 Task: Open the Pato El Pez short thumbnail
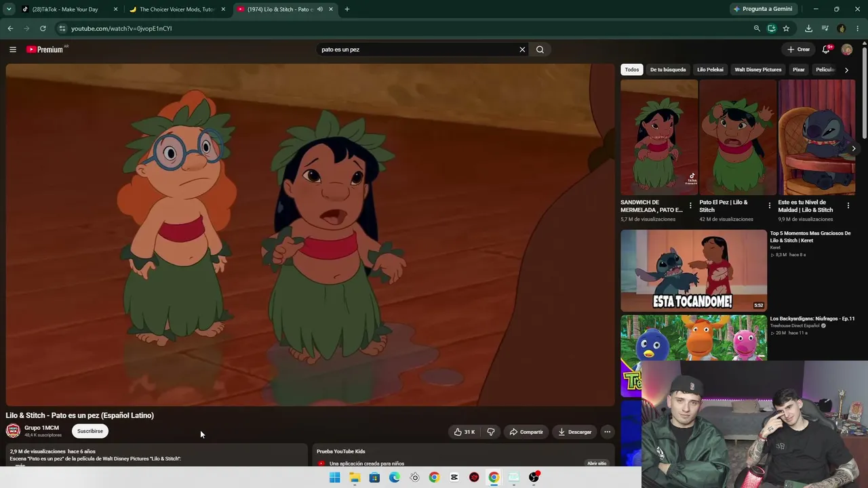(738, 138)
